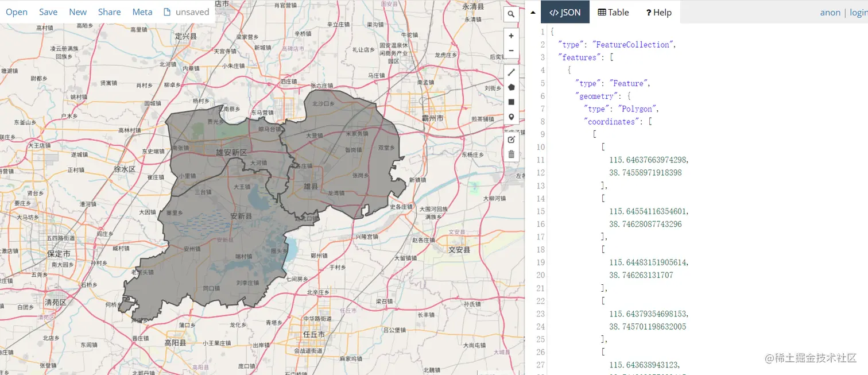Select the draw line tool
Image resolution: width=868 pixels, height=375 pixels.
pos(511,72)
